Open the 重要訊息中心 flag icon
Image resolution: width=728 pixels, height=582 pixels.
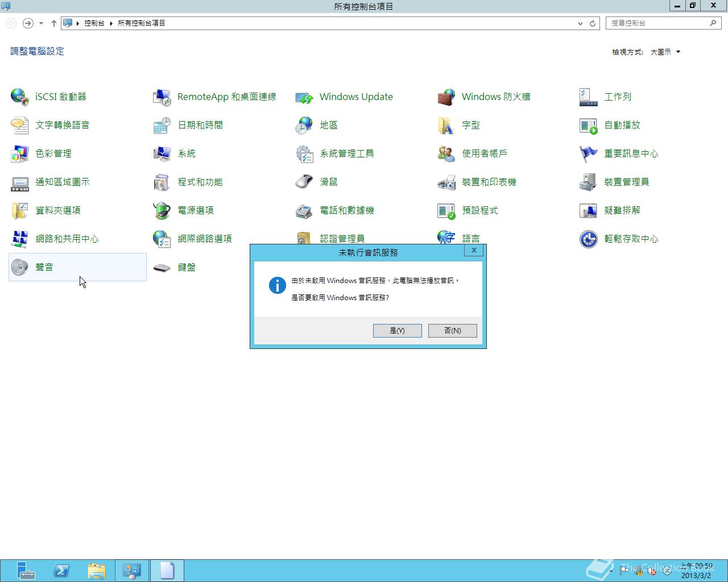589,153
